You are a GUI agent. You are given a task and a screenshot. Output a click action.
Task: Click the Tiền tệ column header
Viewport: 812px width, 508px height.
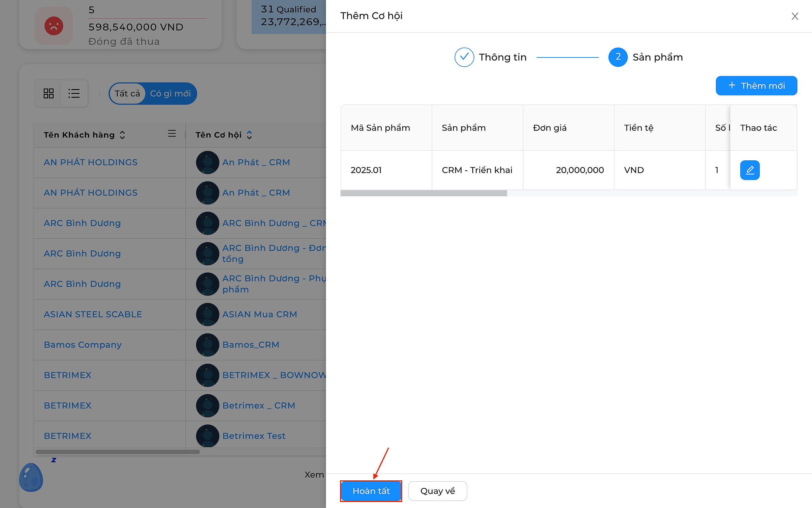660,128
